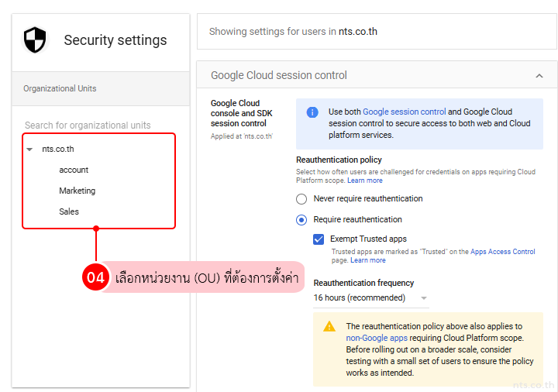This screenshot has width=558, height=392.
Task: Open the Reauthentication frequency dropdown
Action: point(370,297)
